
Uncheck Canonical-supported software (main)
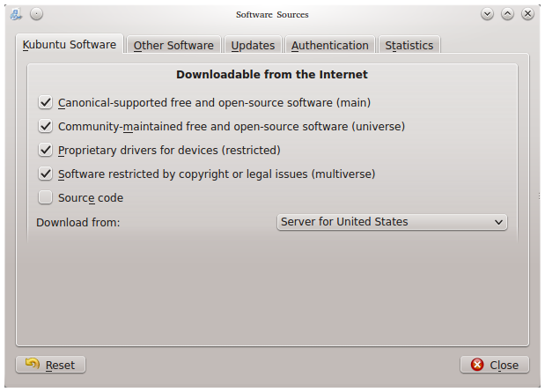[46, 103]
